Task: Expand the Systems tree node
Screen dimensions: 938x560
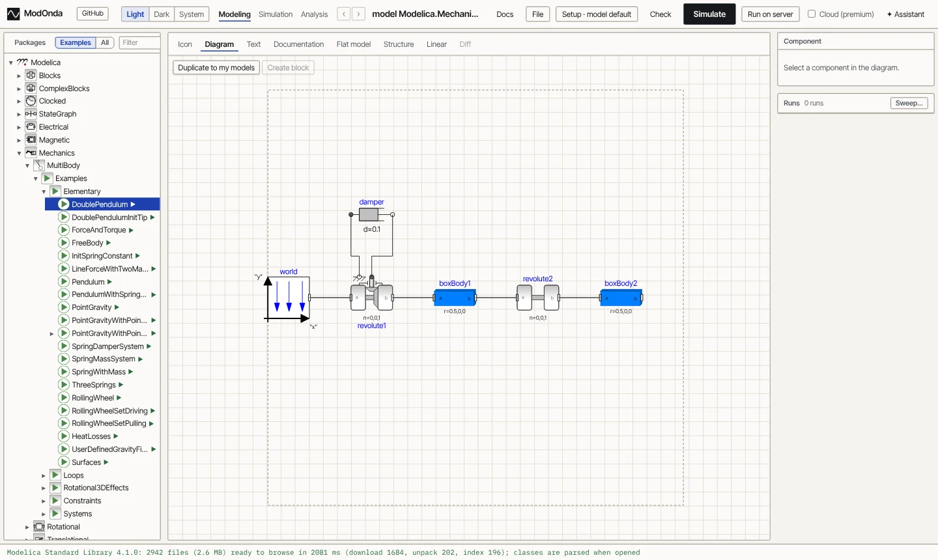Action: [x=44, y=514]
